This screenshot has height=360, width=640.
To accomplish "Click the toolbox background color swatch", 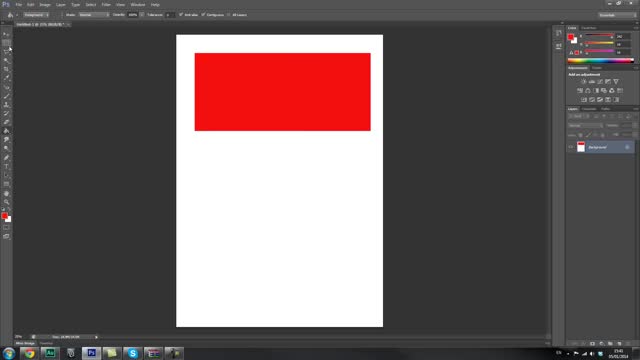I will (x=9, y=220).
